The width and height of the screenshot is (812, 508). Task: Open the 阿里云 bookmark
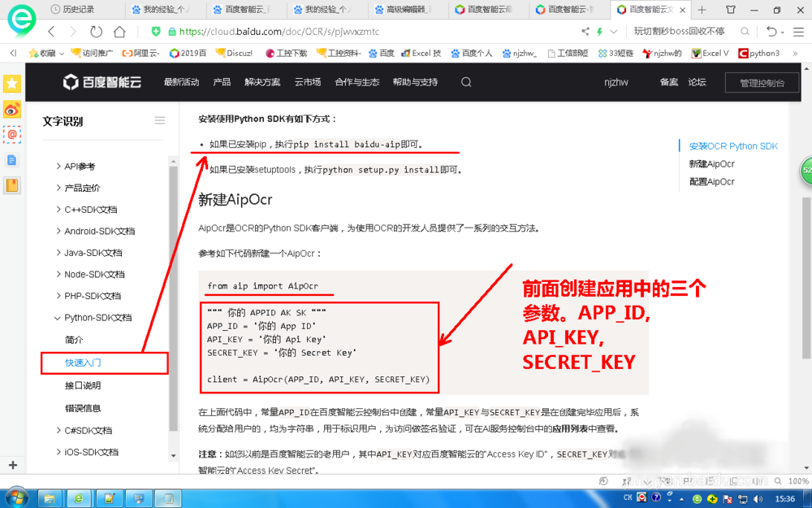[140, 53]
